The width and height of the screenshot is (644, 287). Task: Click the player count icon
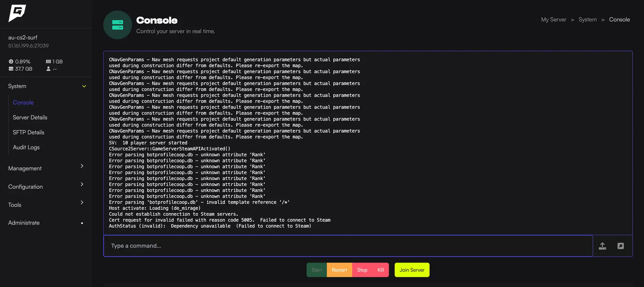click(x=48, y=69)
